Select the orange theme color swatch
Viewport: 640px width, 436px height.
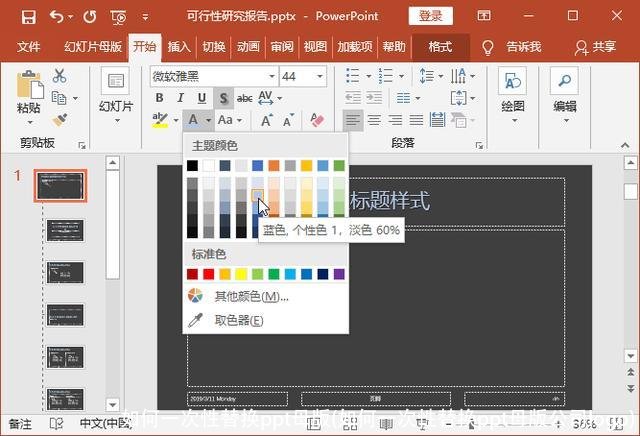274,166
